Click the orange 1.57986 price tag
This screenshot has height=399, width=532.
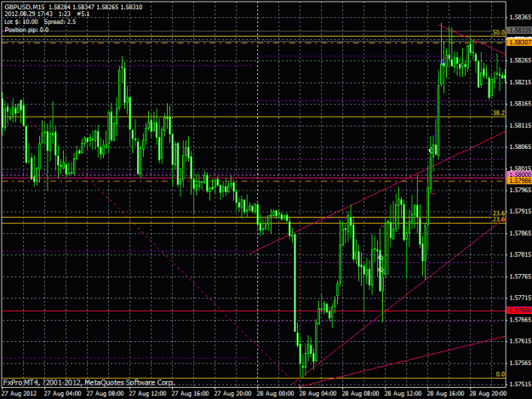tap(519, 180)
